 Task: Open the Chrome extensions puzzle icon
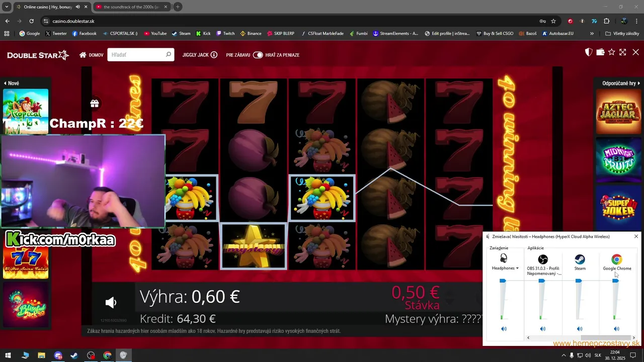pos(606,21)
